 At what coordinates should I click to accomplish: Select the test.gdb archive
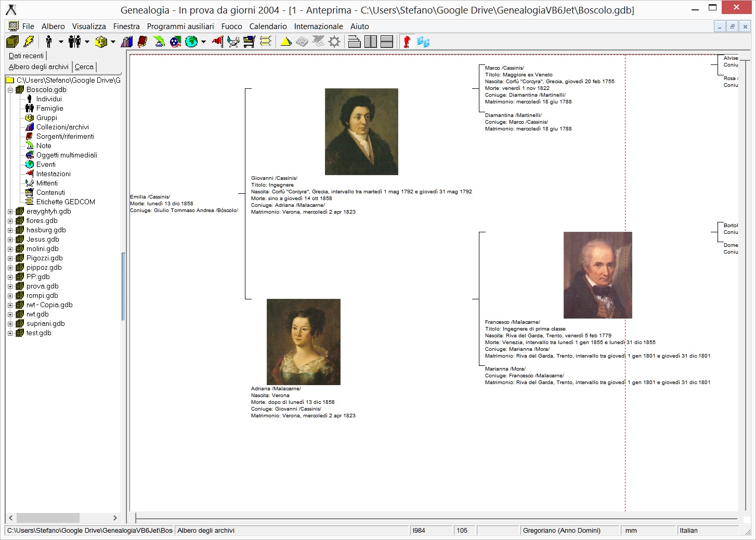[x=39, y=333]
